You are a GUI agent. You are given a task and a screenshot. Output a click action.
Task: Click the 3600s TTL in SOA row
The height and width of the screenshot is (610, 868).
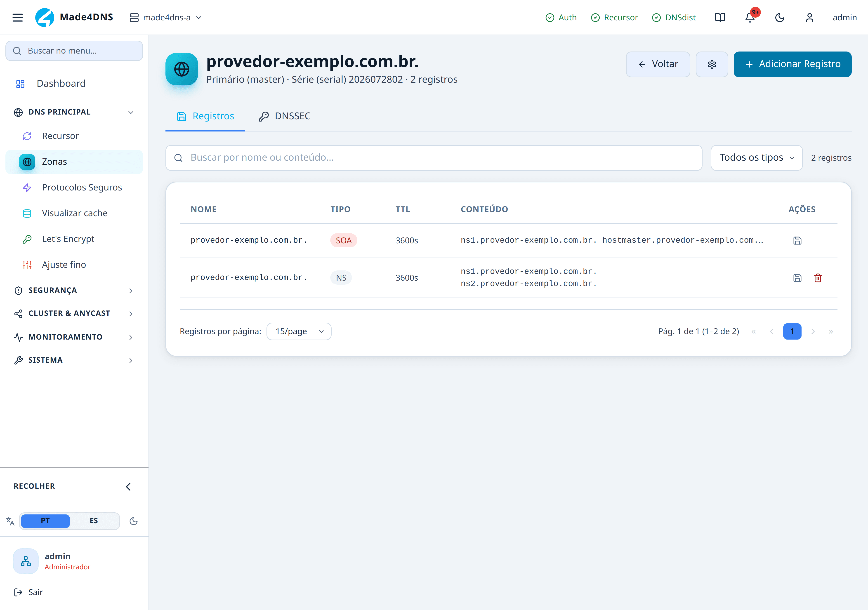point(406,240)
